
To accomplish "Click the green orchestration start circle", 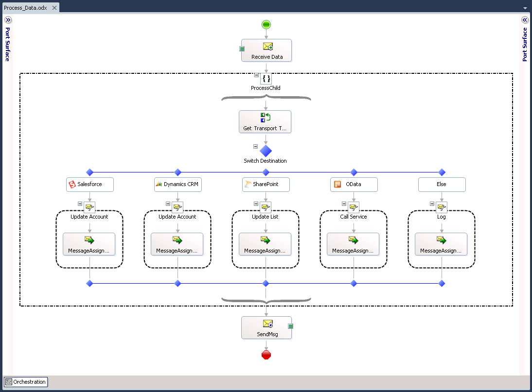I will pos(266,24).
